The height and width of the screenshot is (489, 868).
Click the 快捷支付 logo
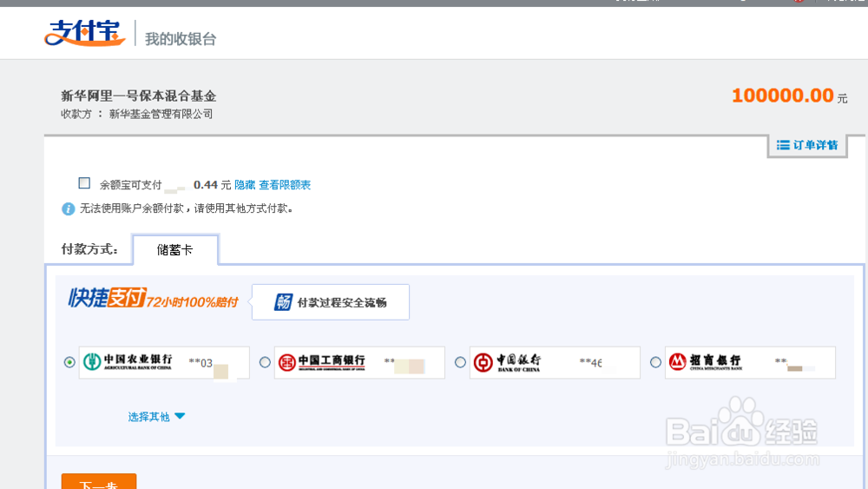pos(108,298)
